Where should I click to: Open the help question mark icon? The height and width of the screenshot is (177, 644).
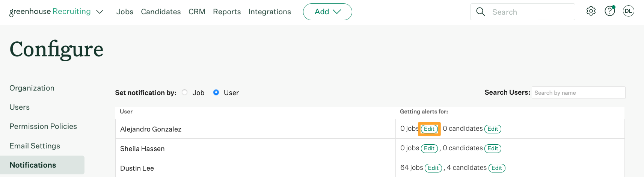pyautogui.click(x=610, y=11)
